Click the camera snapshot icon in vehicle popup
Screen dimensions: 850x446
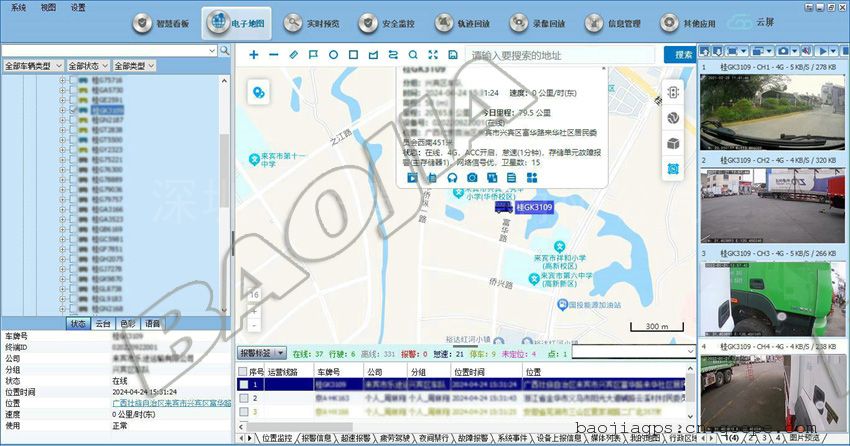pyautogui.click(x=471, y=177)
